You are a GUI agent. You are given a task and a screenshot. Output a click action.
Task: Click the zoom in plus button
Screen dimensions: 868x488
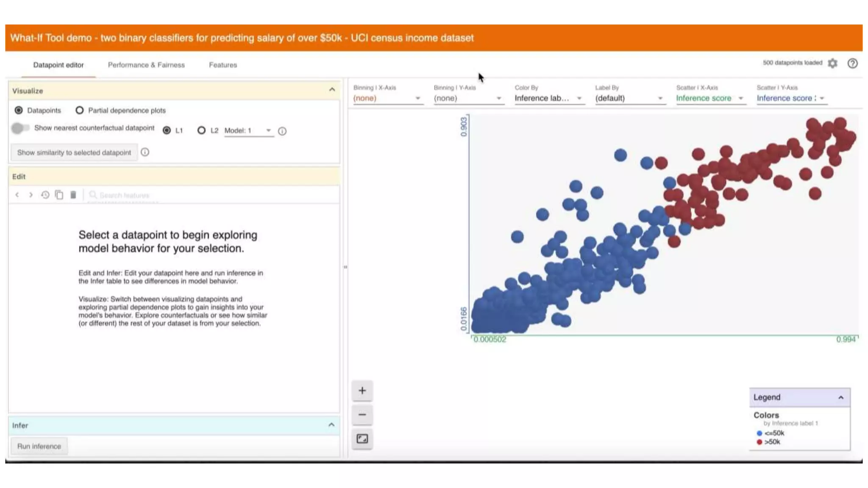pyautogui.click(x=362, y=391)
